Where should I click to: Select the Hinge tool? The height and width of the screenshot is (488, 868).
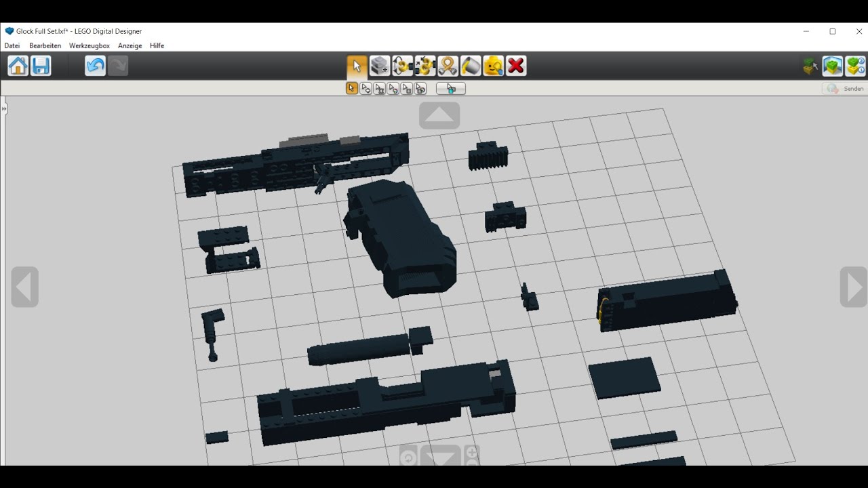tap(402, 66)
